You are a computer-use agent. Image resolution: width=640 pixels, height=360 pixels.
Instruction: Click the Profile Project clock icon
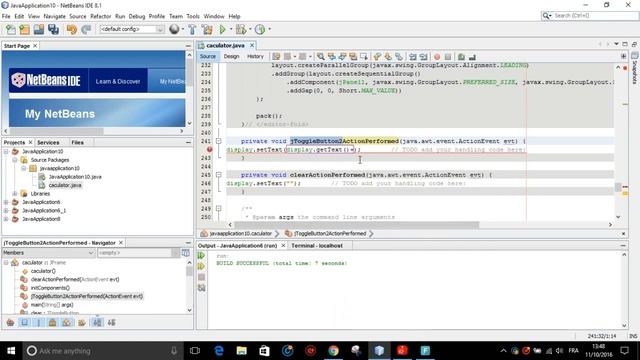(x=260, y=29)
